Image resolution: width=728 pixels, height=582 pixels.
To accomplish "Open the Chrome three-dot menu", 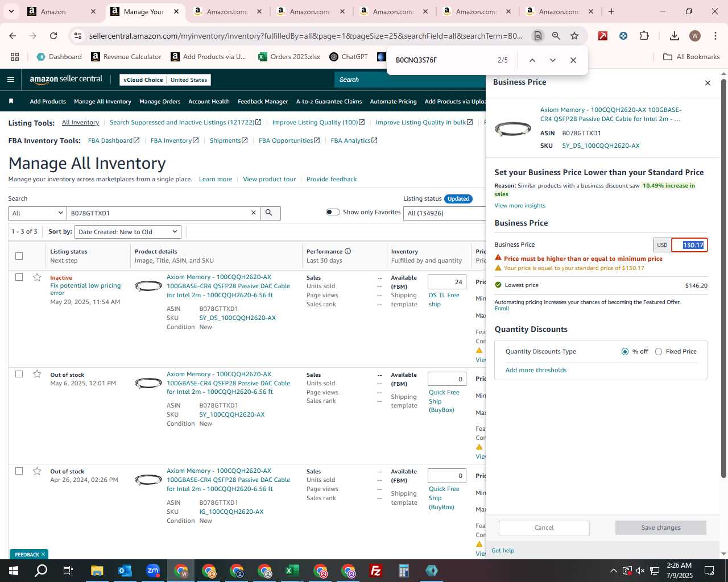I will tap(715, 36).
